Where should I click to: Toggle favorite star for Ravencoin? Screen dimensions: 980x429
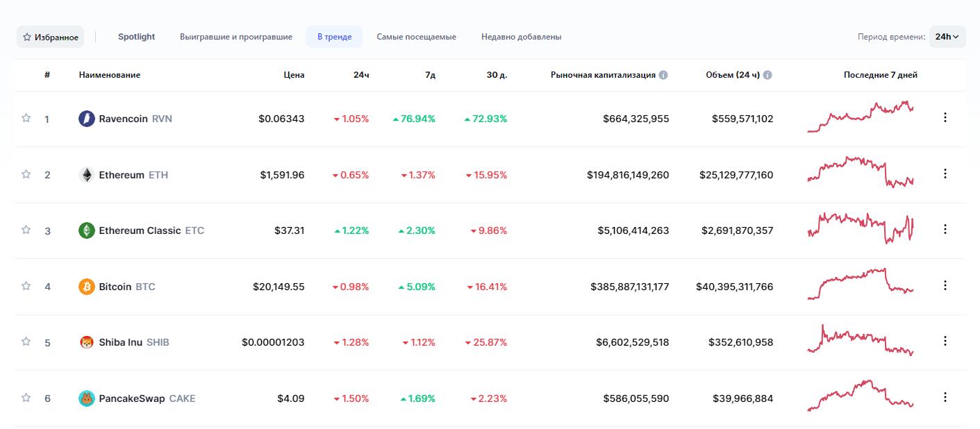click(x=26, y=118)
